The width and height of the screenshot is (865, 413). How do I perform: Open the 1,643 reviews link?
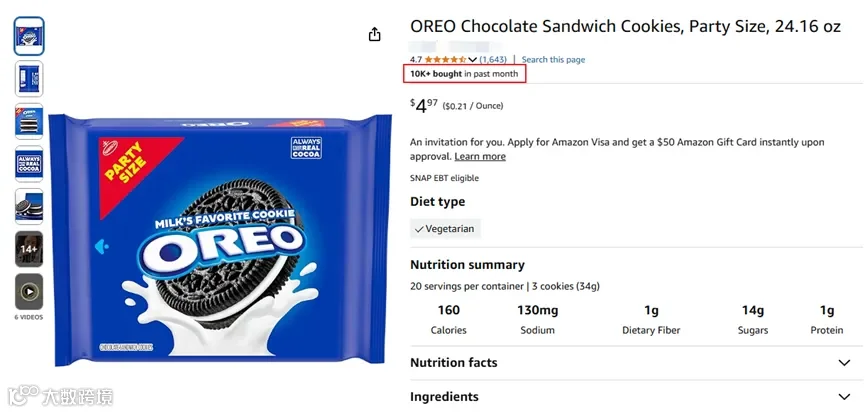click(493, 60)
